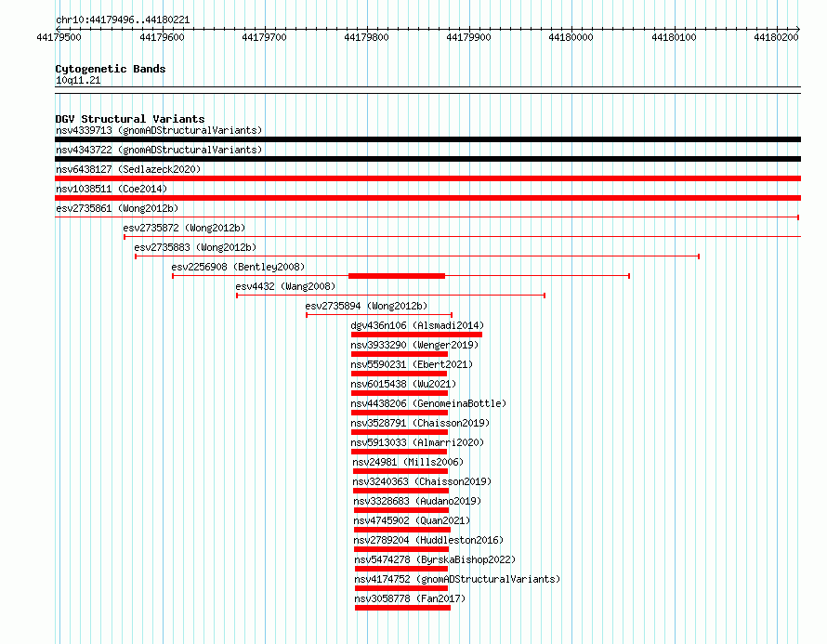Click the thin red line of esv2735883
This screenshot has height=644, width=827.
tap(417, 256)
